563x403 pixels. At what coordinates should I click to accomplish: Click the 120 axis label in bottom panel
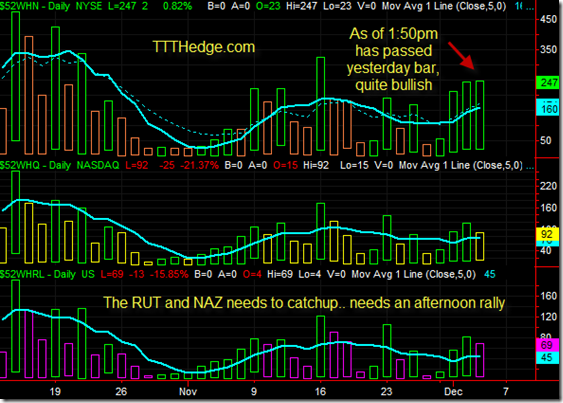pos(548,317)
